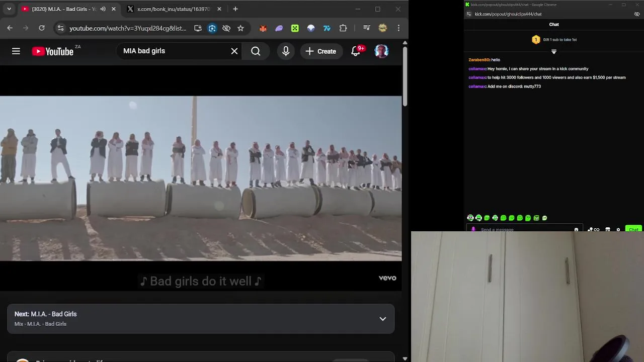Open Chrome's three-dot menu
Viewport: 644px width, 362px height.
coord(398,28)
